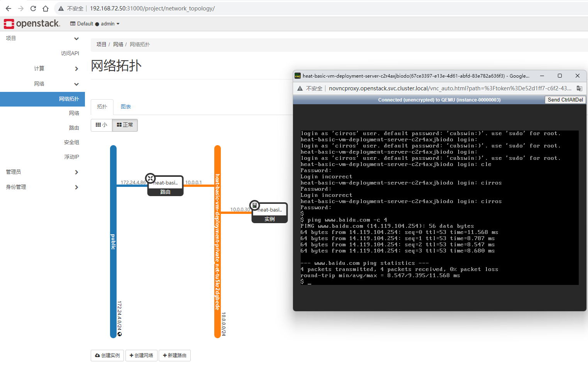Collapse the 网络 sidebar group
This screenshot has width=588, height=371.
(42, 84)
